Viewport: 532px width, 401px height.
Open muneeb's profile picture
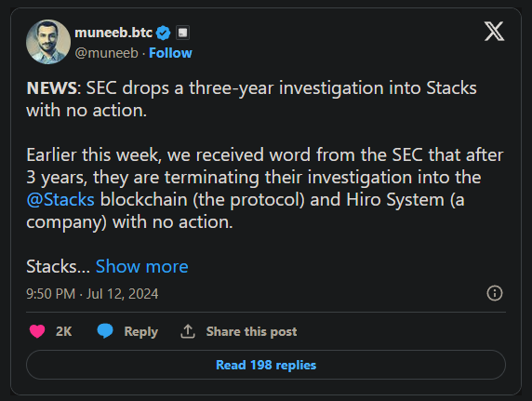(x=48, y=42)
